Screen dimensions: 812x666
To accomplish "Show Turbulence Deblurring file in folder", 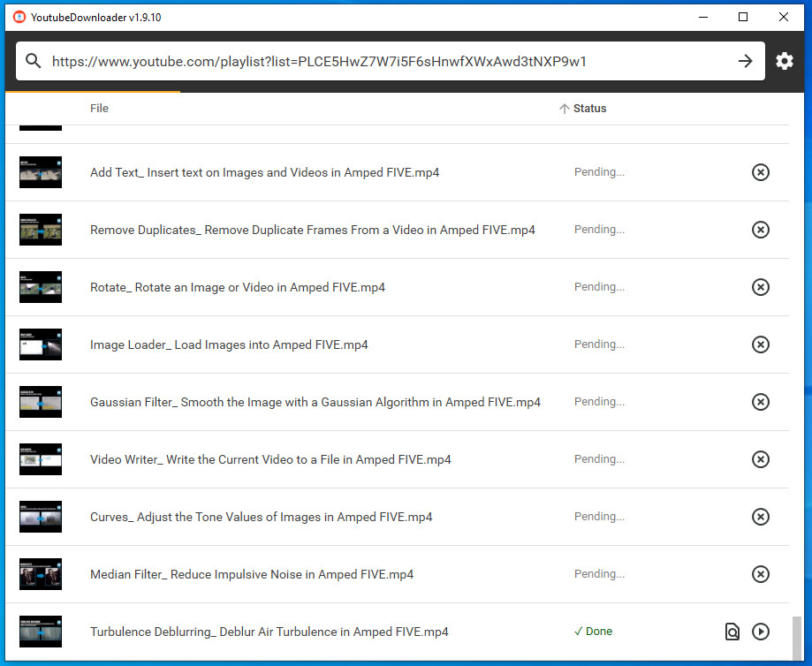I will 732,632.
